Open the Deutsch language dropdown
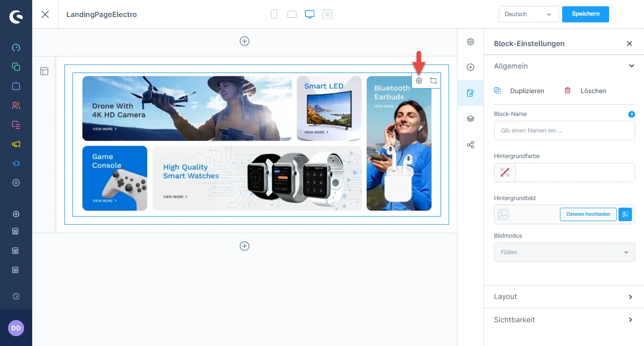The image size is (644, 346). click(x=528, y=14)
